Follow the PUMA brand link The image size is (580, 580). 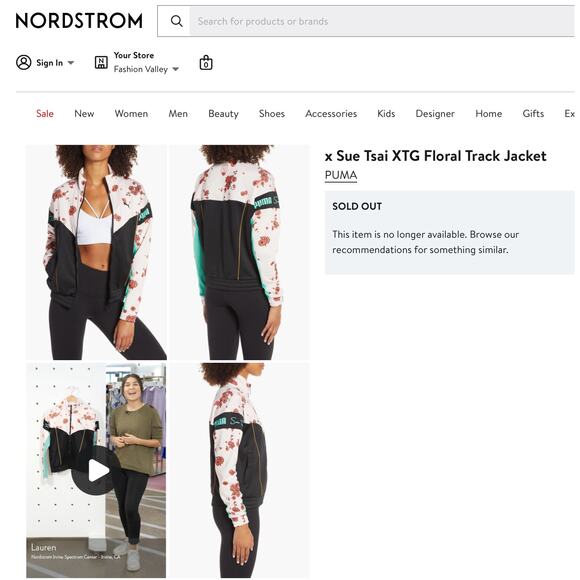pyautogui.click(x=341, y=175)
